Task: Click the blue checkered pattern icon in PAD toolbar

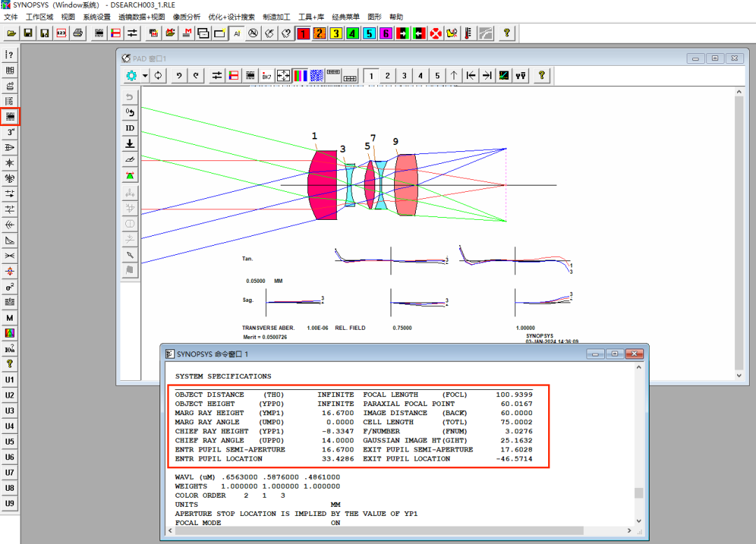Action: click(x=317, y=76)
